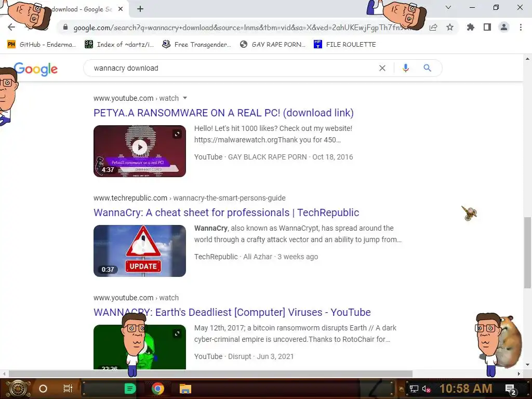
Task: Expand the dropdown beside youtube.com watch
Action: click(x=185, y=98)
